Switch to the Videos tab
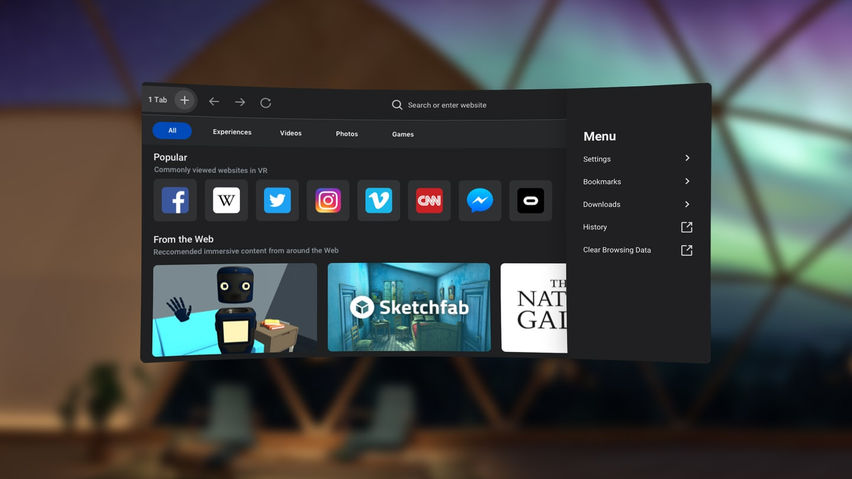The width and height of the screenshot is (852, 479). (x=291, y=133)
